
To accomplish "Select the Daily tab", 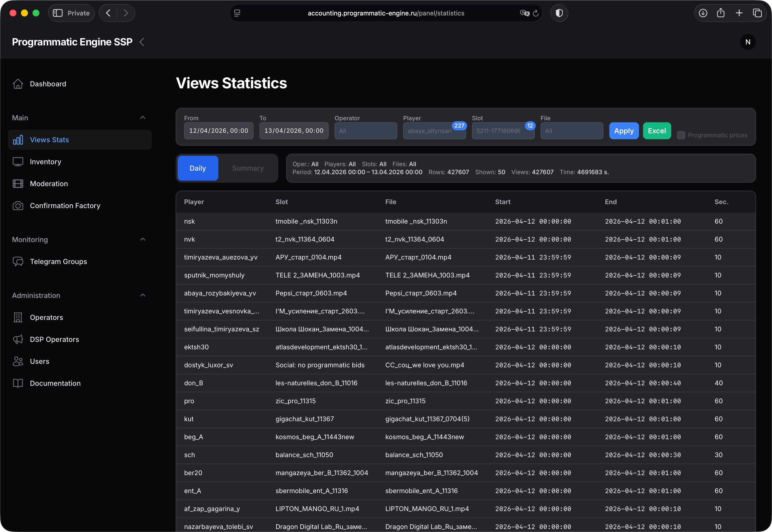I will tap(197, 168).
